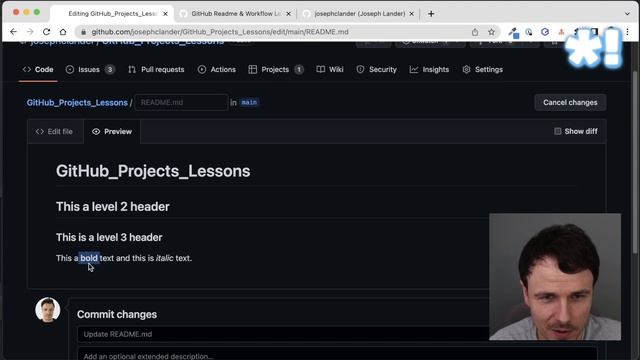Switch to GitHub Readme & Workflow tab
The height and width of the screenshot is (360, 640).
236,14
